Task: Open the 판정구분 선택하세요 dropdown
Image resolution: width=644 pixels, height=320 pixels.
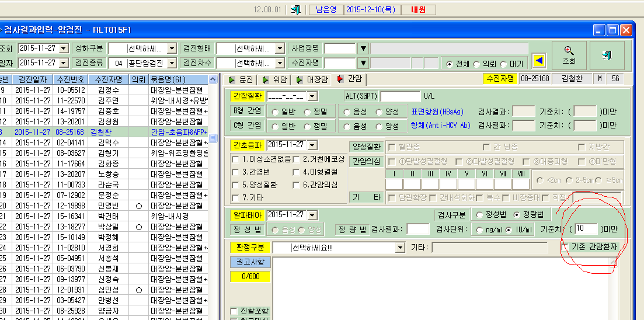Action: pyautogui.click(x=399, y=248)
